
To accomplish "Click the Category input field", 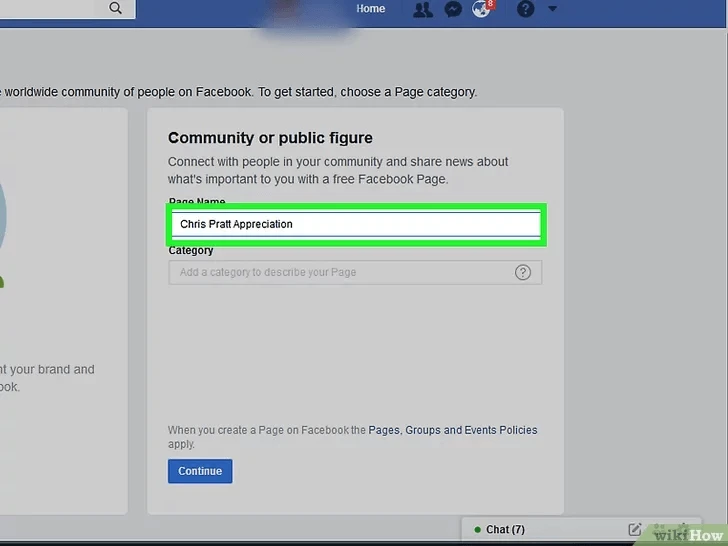I will [355, 273].
